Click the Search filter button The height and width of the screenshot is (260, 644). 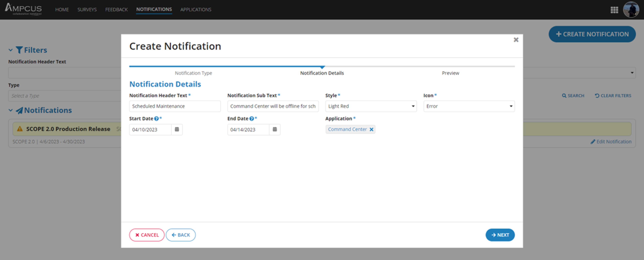click(x=573, y=96)
